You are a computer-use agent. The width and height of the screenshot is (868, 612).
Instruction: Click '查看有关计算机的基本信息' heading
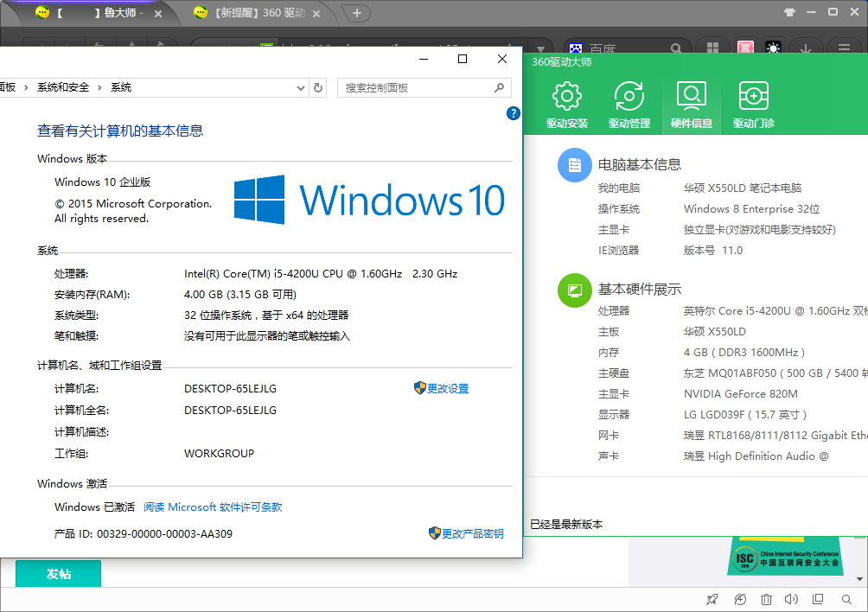120,131
